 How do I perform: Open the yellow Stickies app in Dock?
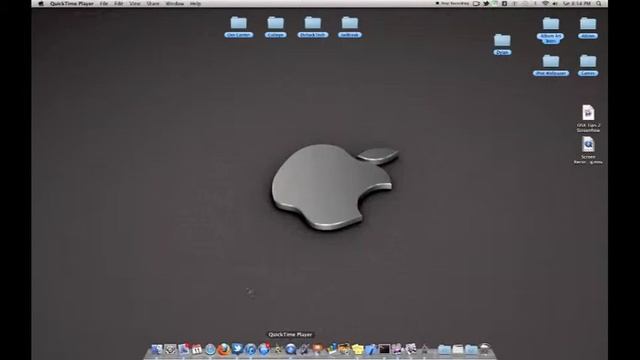(x=358, y=349)
